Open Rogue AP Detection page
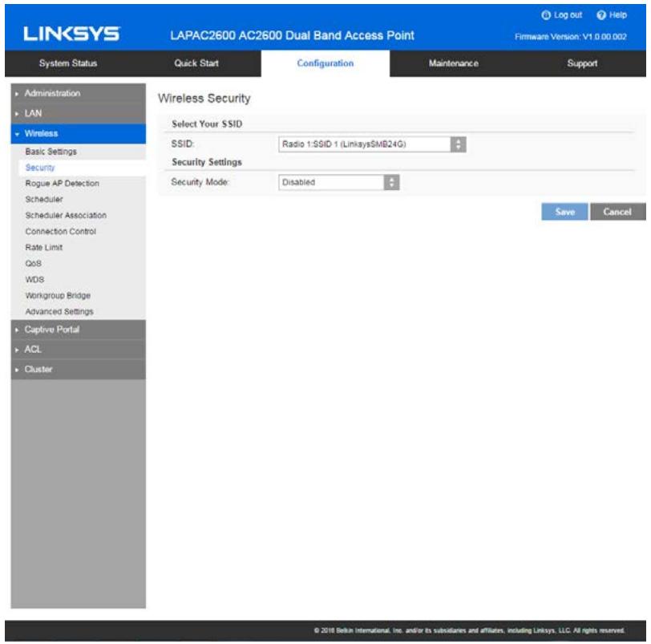Viewport: 651px width, 644px height. click(63, 184)
